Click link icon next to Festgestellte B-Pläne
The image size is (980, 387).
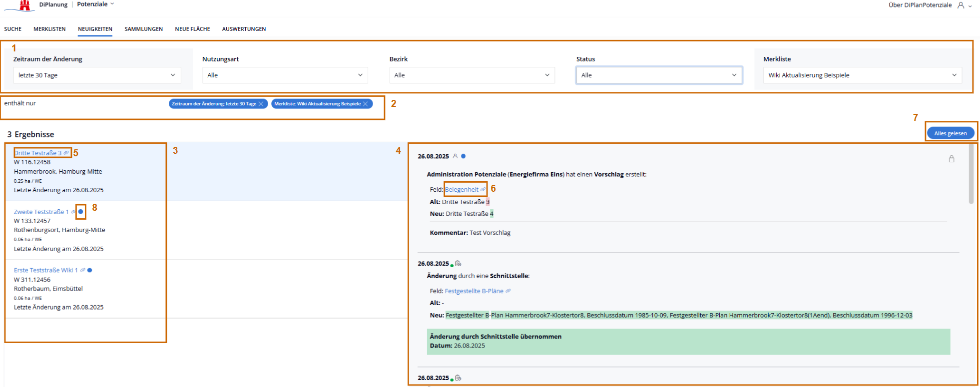(508, 291)
